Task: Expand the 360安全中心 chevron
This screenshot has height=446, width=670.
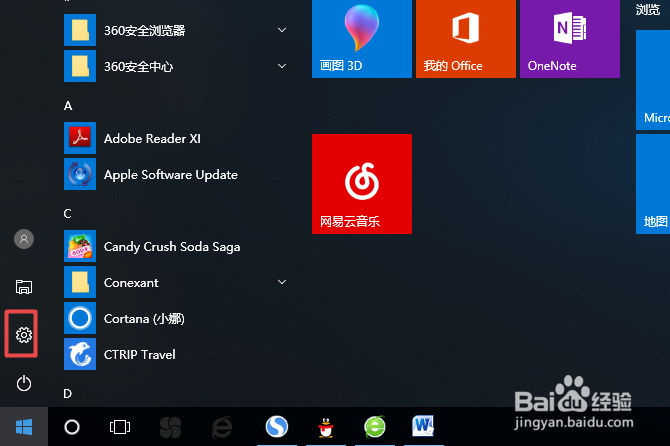Action: tap(282, 66)
